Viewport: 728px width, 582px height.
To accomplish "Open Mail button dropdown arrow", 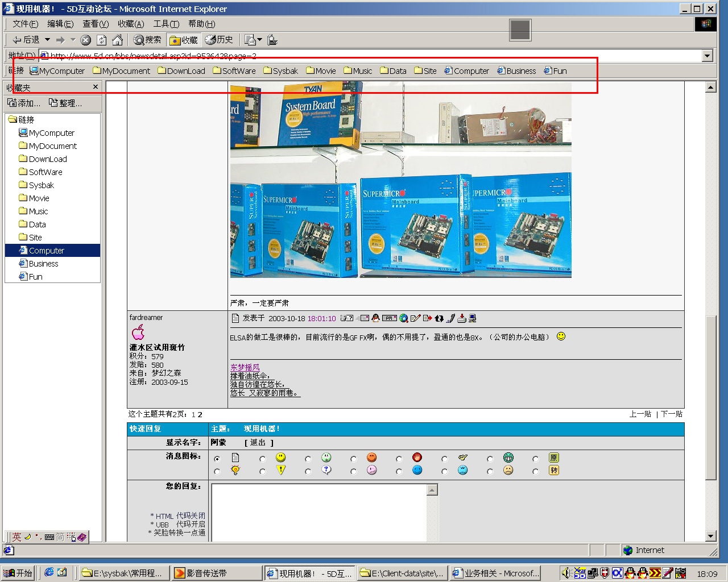I will tap(260, 40).
